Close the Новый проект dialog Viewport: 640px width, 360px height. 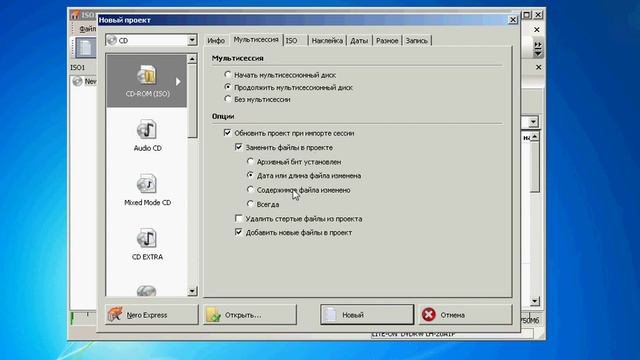pyautogui.click(x=513, y=20)
